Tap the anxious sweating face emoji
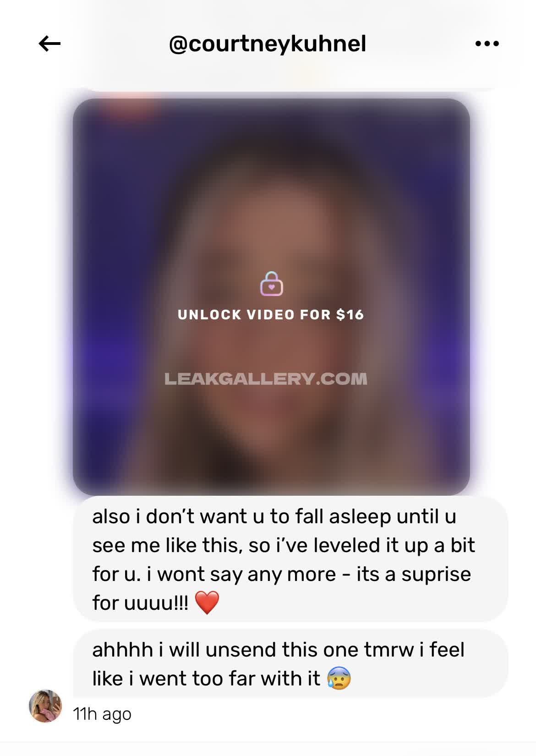 339,678
